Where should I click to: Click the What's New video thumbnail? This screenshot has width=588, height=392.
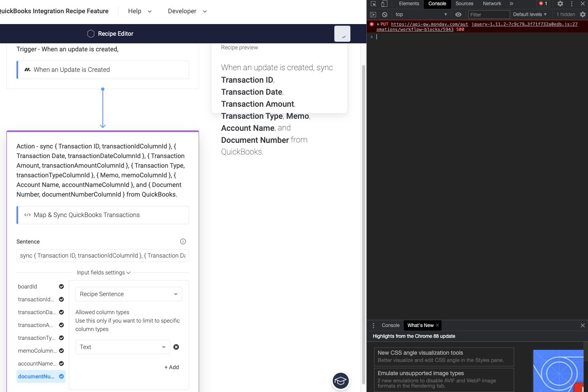[x=558, y=371]
